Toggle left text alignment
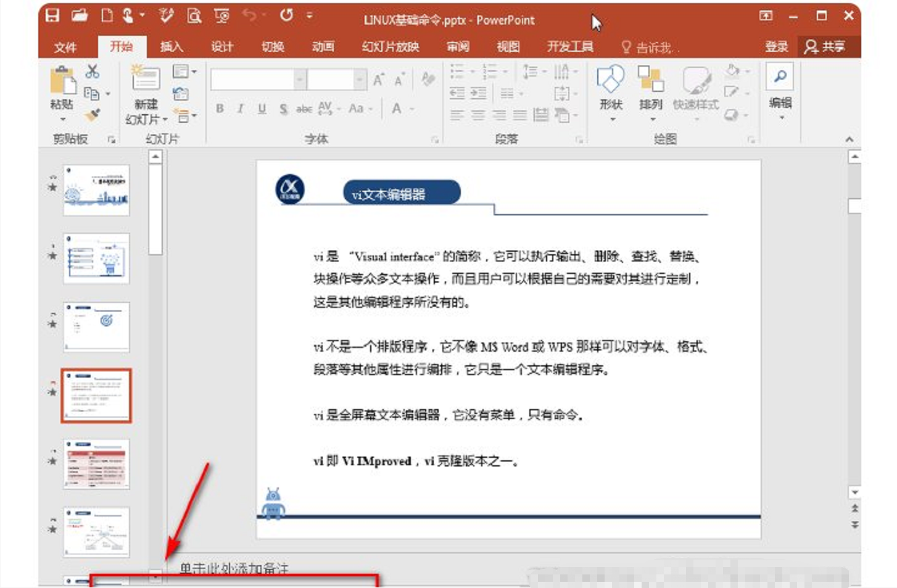Image resolution: width=897 pixels, height=588 pixels. coord(457,115)
